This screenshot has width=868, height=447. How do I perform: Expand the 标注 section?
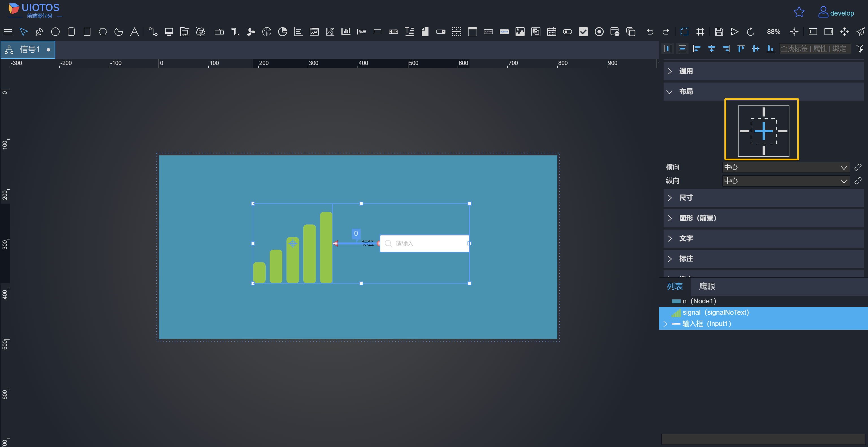(x=763, y=259)
